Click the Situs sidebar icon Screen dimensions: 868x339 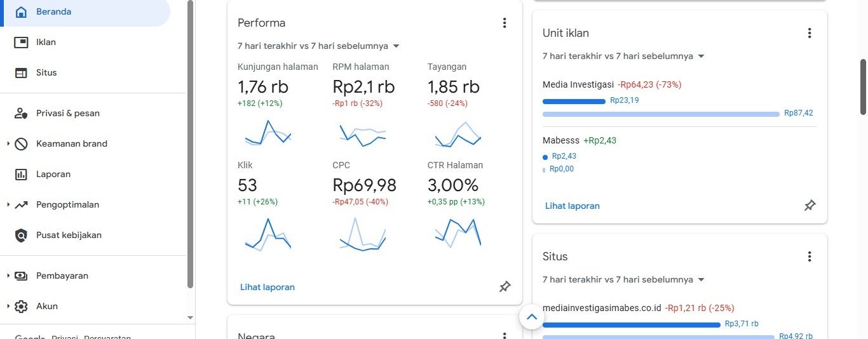point(21,73)
